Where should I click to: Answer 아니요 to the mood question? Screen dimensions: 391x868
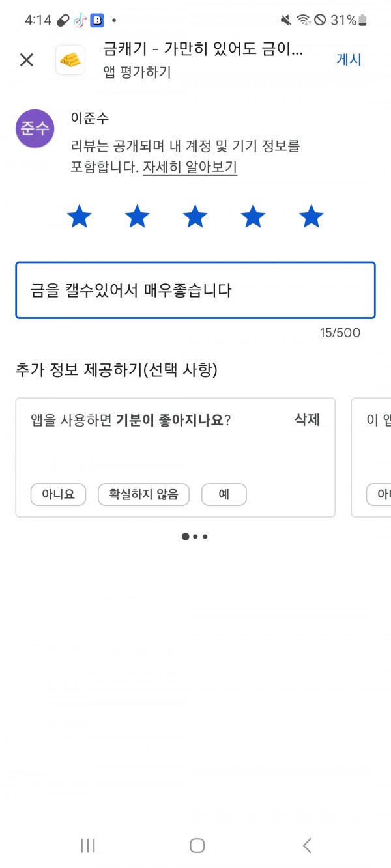(59, 494)
